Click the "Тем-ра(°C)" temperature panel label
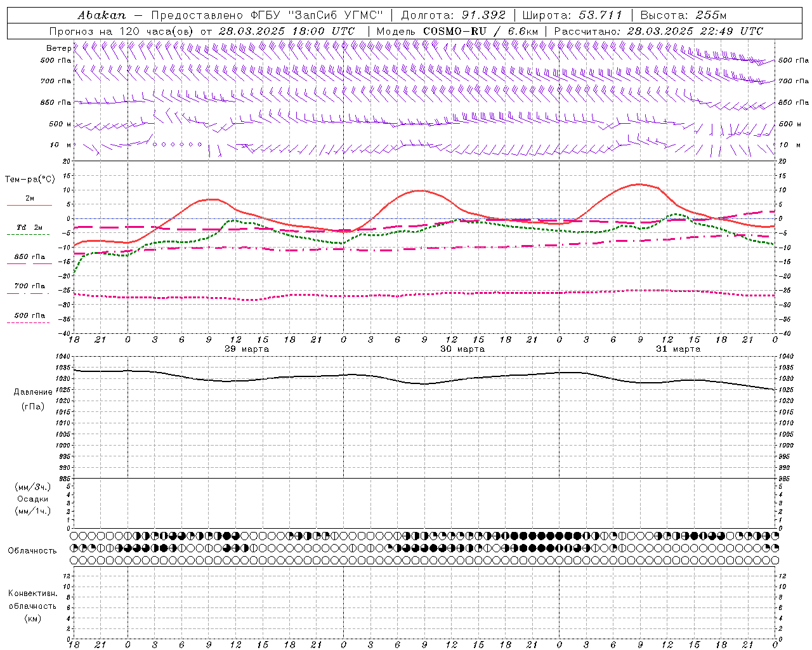The image size is (812, 650). (30, 180)
